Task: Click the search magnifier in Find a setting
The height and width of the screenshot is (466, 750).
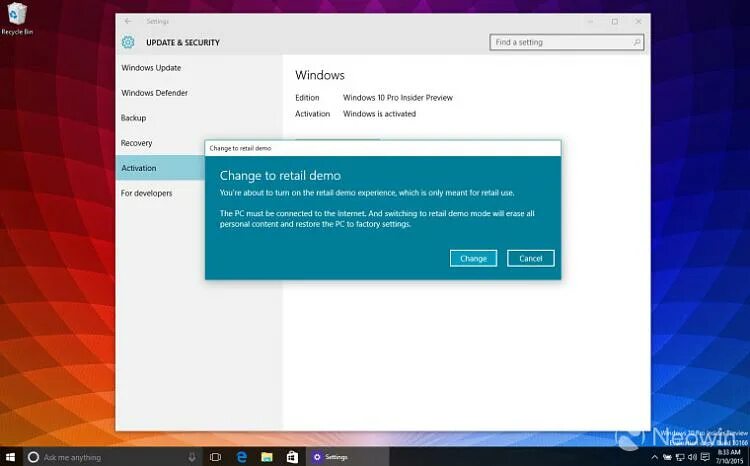Action: (637, 42)
